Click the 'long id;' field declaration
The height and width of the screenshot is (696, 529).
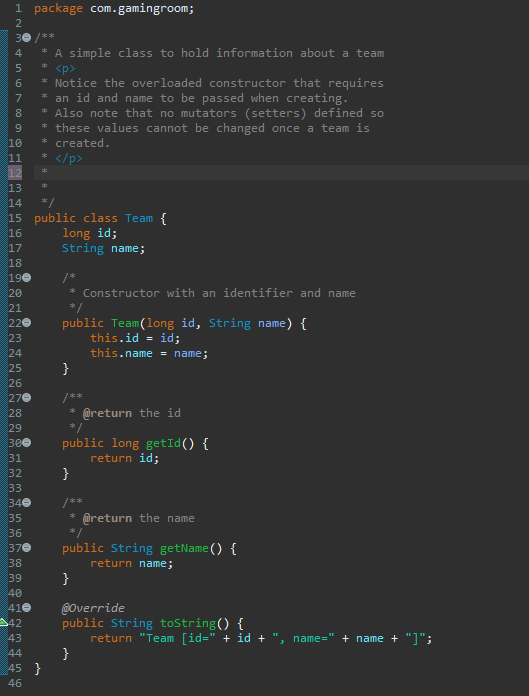pyautogui.click(x=90, y=233)
